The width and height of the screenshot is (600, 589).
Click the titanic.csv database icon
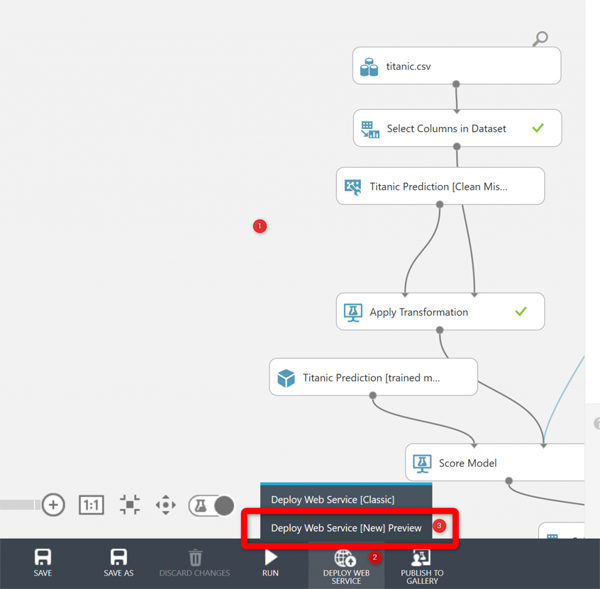pos(369,67)
